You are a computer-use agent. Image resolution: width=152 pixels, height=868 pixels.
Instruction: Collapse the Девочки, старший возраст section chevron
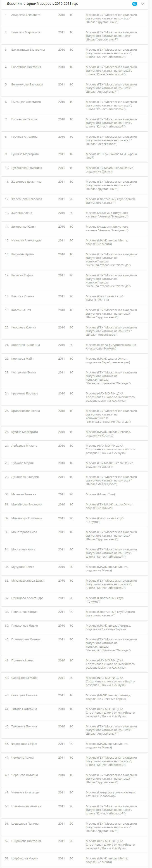(x=142, y=4)
